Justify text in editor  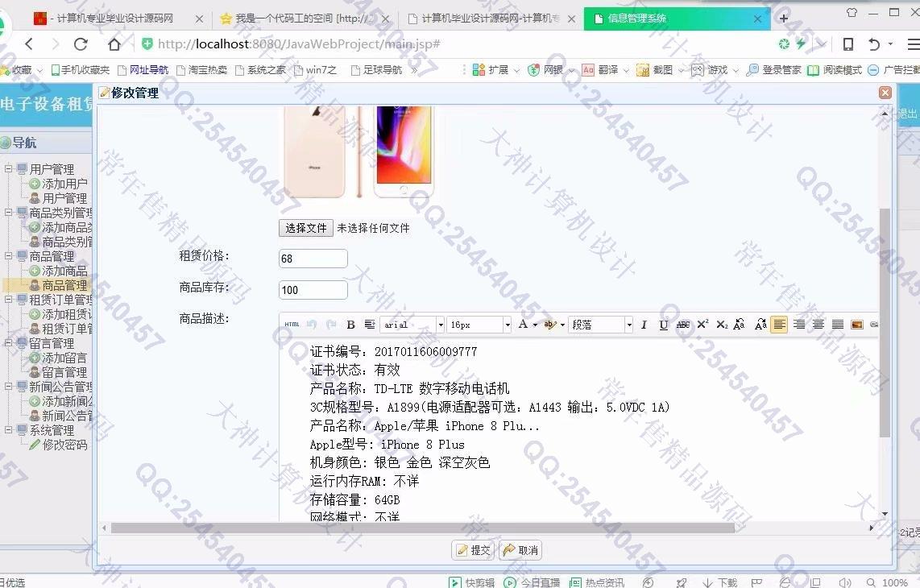coord(838,325)
